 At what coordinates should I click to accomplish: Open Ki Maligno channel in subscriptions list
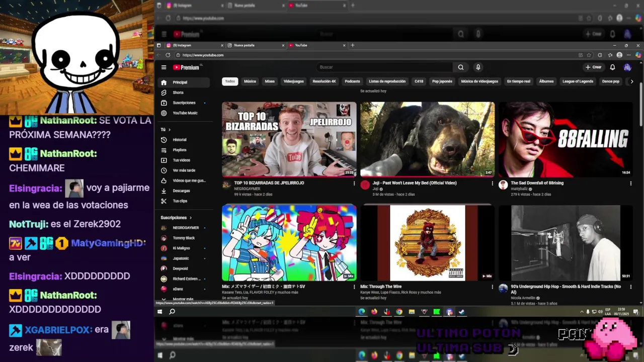pyautogui.click(x=183, y=248)
